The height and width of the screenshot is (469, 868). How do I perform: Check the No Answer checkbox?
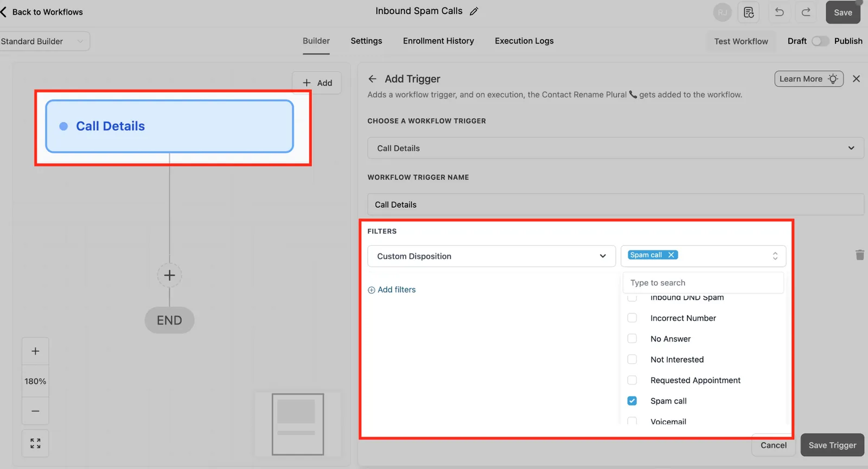click(632, 338)
